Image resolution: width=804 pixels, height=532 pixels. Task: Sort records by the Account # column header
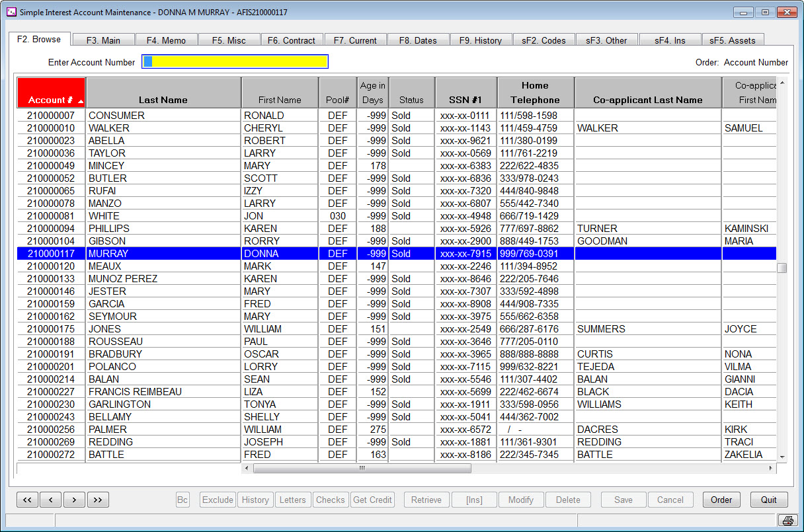pos(51,93)
